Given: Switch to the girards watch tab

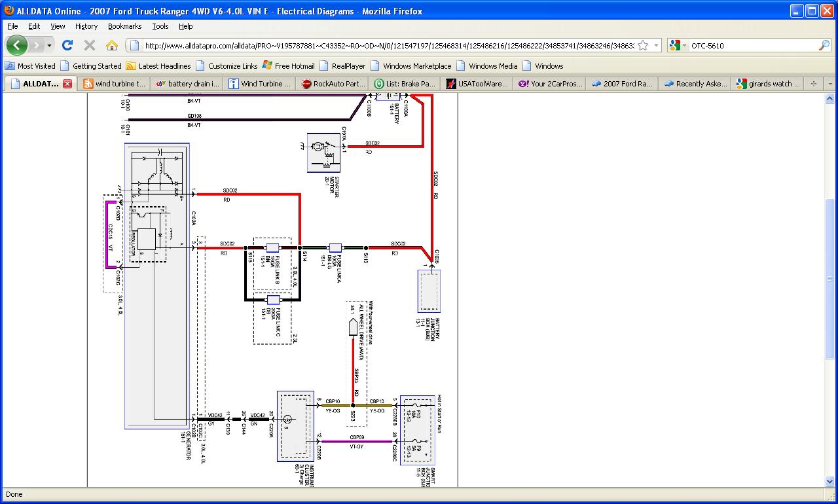Looking at the screenshot, I should pos(769,84).
